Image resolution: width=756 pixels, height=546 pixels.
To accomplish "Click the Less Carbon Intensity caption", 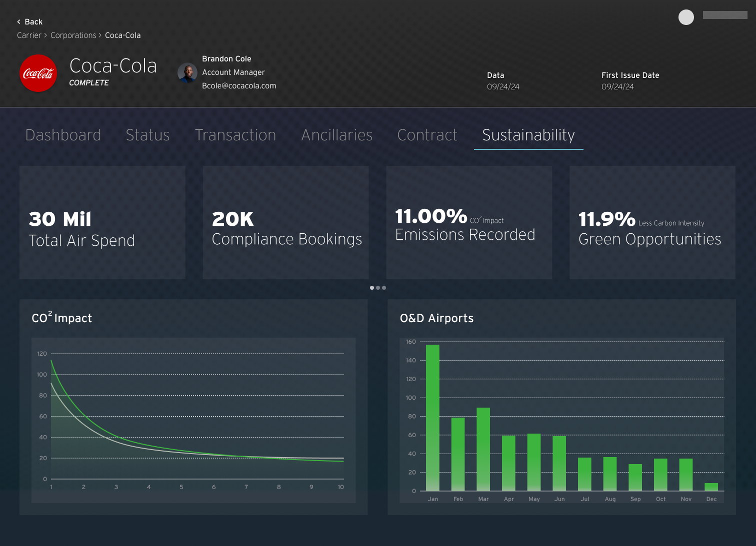I will (671, 223).
